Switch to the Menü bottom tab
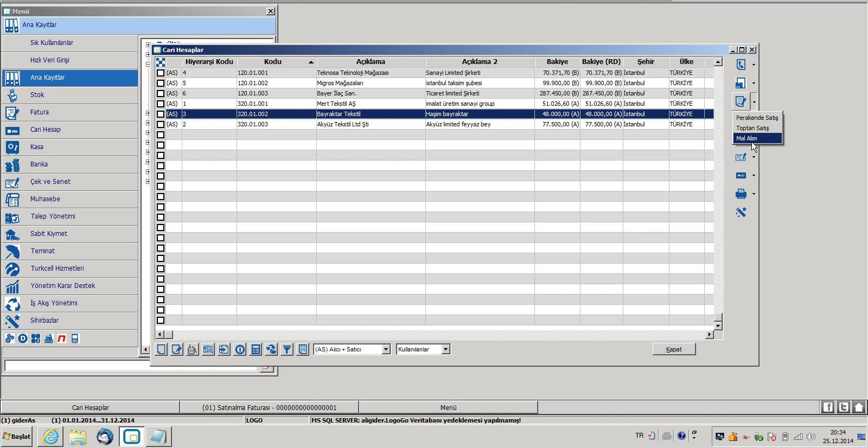Image resolution: width=868 pixels, height=448 pixels. (x=448, y=407)
